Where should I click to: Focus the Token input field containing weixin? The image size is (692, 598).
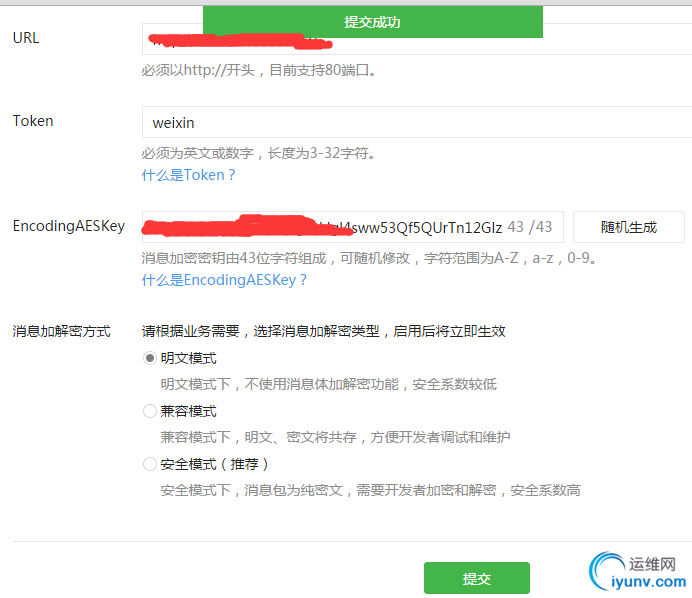click(417, 122)
